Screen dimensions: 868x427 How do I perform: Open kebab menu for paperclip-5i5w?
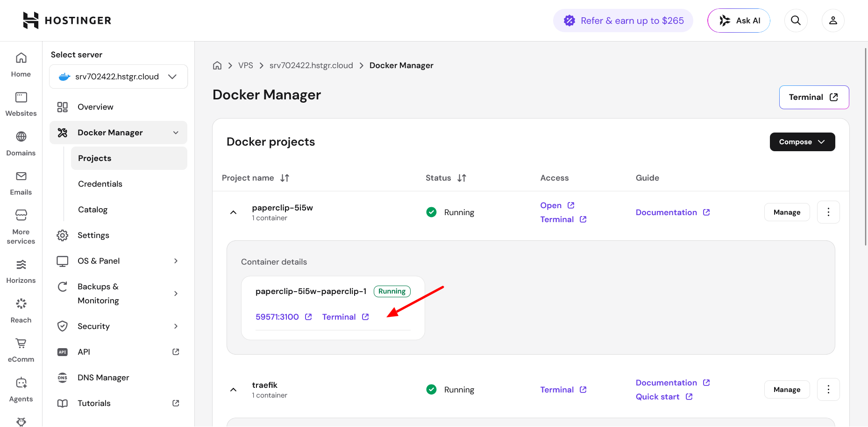(828, 212)
